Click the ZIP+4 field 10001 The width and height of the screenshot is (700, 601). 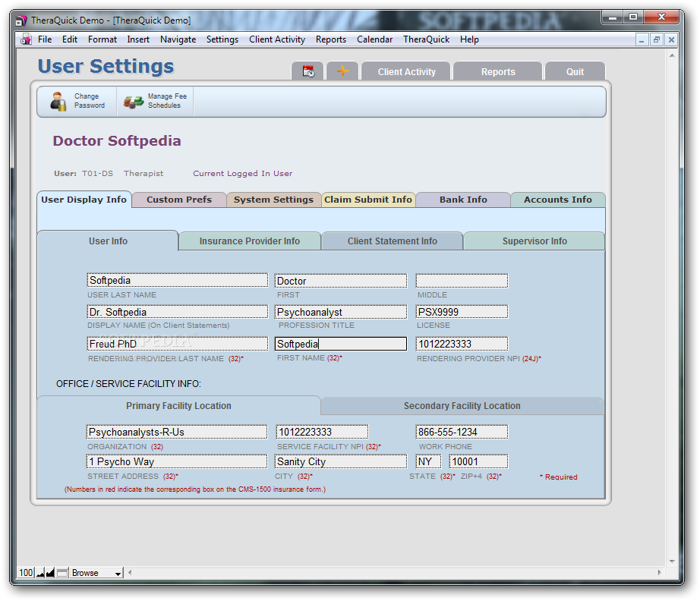click(478, 461)
